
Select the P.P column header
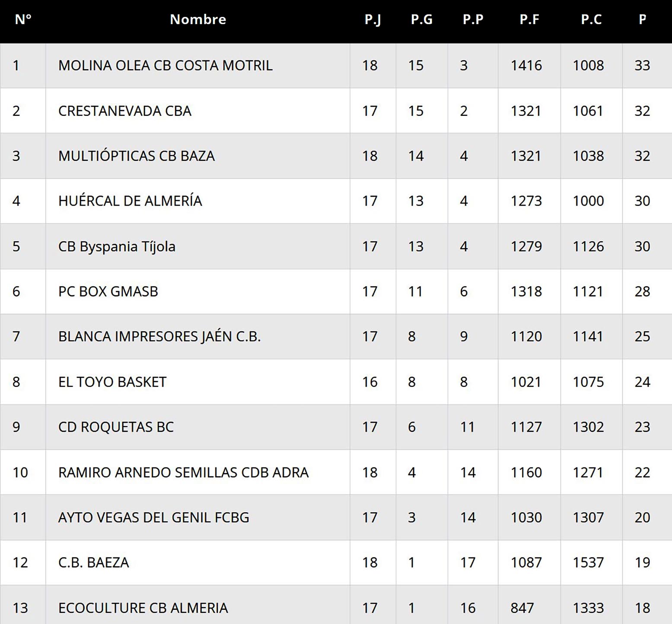tap(473, 19)
